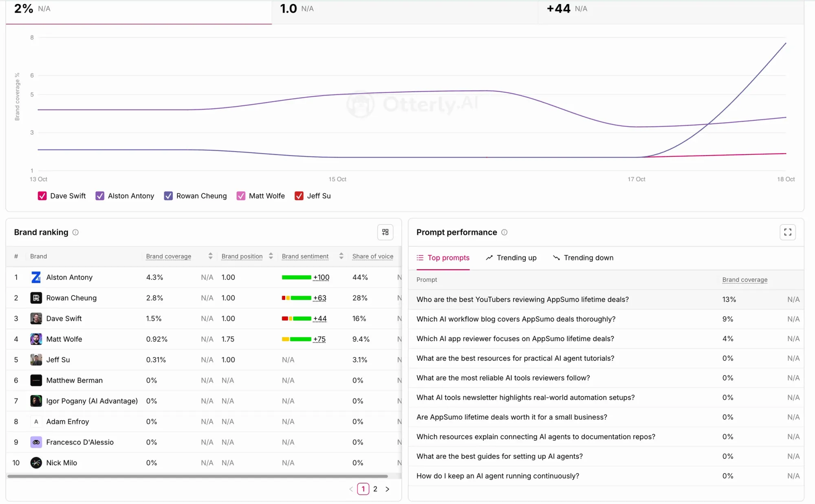
Task: Click Jeff Su avatar thumbnail
Action: coord(36,359)
